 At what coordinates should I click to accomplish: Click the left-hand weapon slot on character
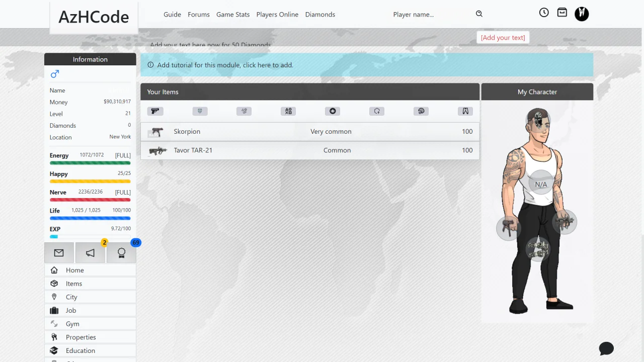coord(508,229)
